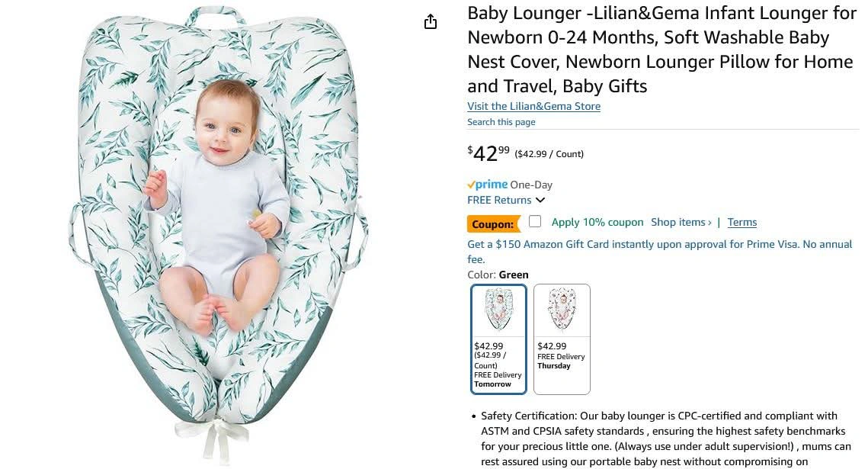Click the FREE Returns text
Image resolution: width=868 pixels, height=469 pixels.
[499, 200]
